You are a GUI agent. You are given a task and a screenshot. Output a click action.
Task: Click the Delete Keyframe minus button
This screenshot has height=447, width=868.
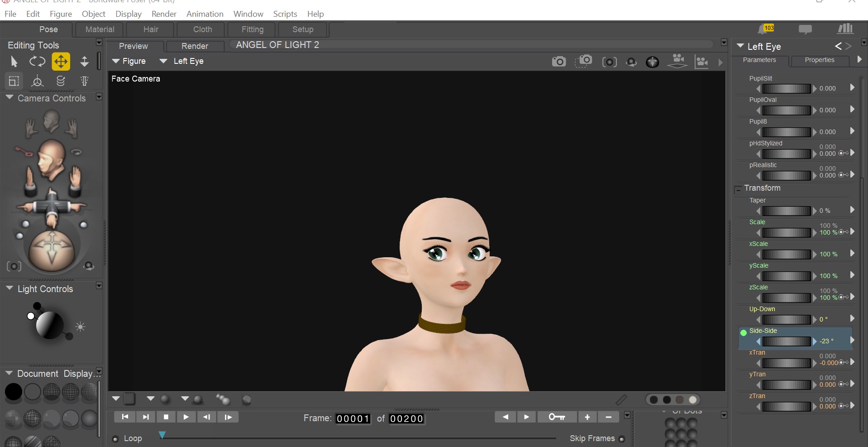point(609,417)
